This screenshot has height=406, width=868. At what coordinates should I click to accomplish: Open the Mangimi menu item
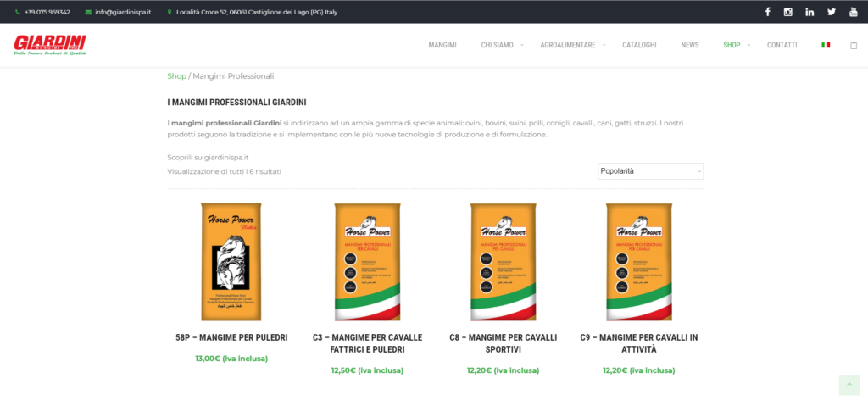click(442, 46)
